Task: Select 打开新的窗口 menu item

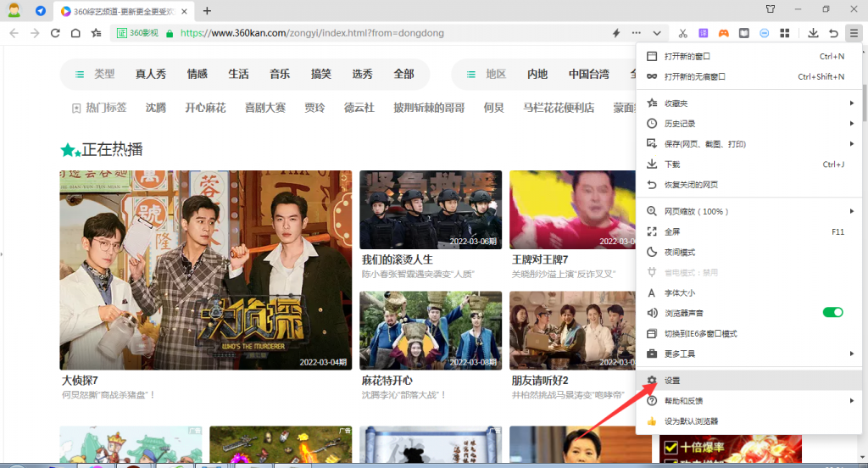Action: 749,57
